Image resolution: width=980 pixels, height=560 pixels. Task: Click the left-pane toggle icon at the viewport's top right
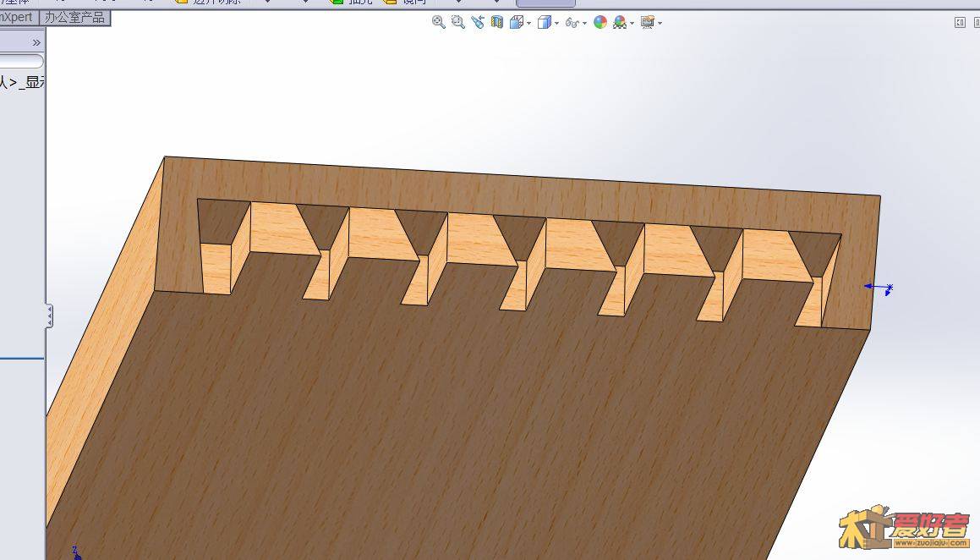pos(960,23)
